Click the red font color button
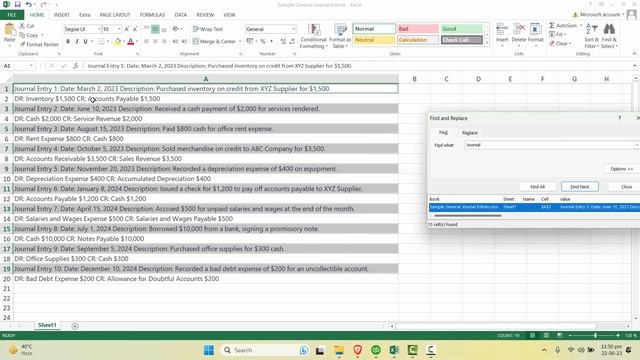 tap(131, 41)
